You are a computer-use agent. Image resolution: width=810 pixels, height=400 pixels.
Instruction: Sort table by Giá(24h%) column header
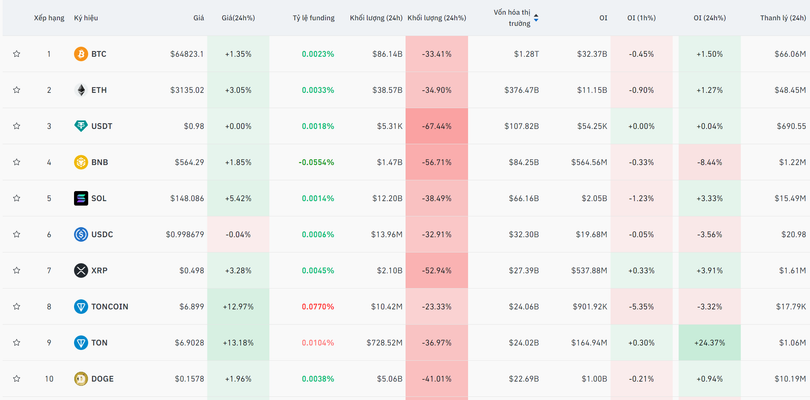click(x=238, y=18)
